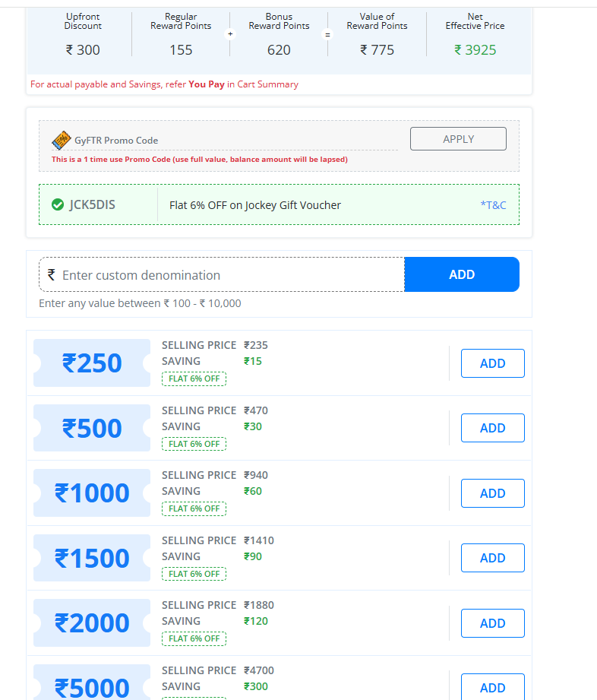The height and width of the screenshot is (700, 597).
Task: Click the rupee symbol in the custom denomination field
Action: click(51, 274)
